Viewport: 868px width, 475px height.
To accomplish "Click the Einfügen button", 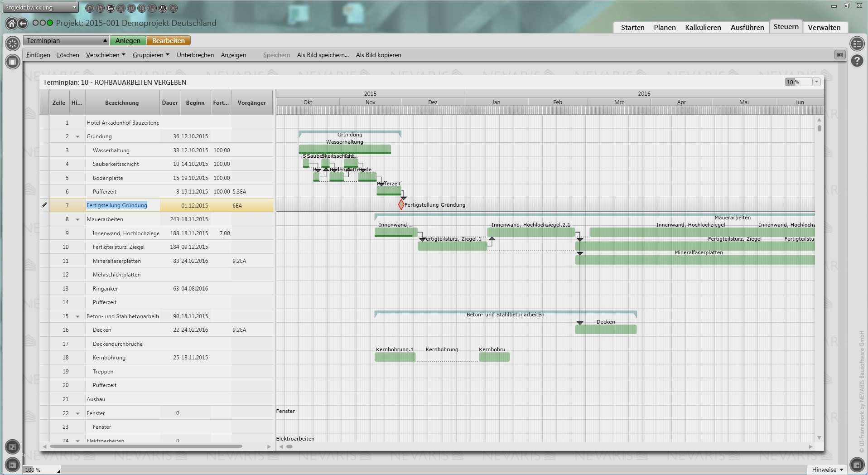I will pyautogui.click(x=38, y=55).
